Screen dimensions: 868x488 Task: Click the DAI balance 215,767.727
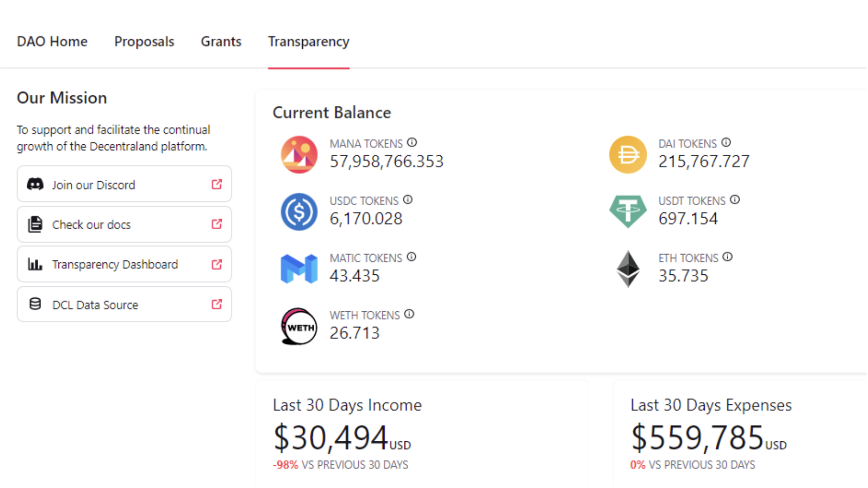tap(704, 161)
